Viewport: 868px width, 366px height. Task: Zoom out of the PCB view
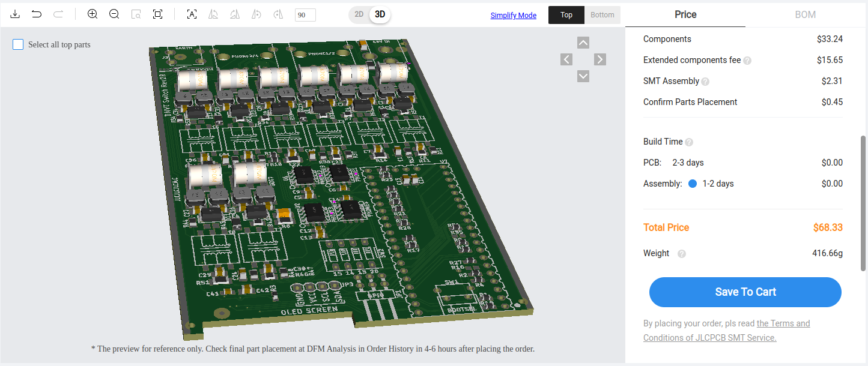(114, 14)
